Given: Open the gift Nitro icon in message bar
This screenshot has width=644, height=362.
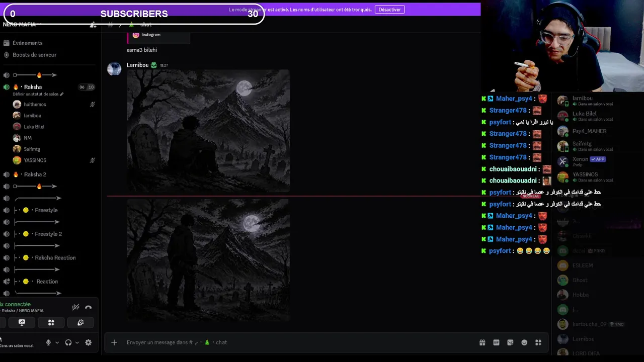Looking at the screenshot, I should pos(482,342).
